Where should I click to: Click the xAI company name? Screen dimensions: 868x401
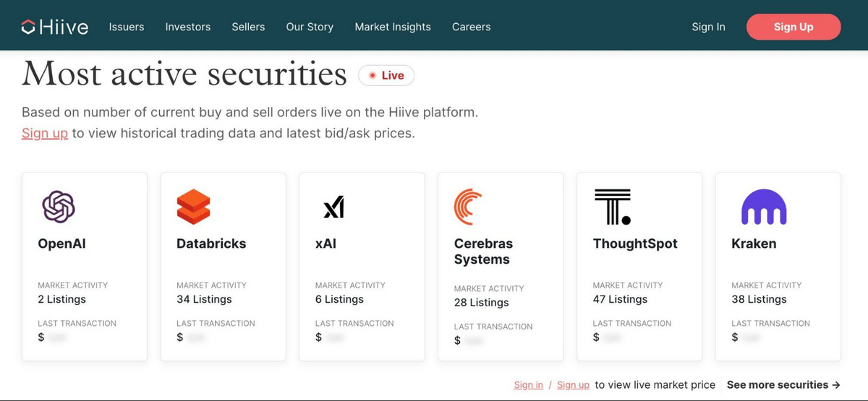pyautogui.click(x=325, y=243)
